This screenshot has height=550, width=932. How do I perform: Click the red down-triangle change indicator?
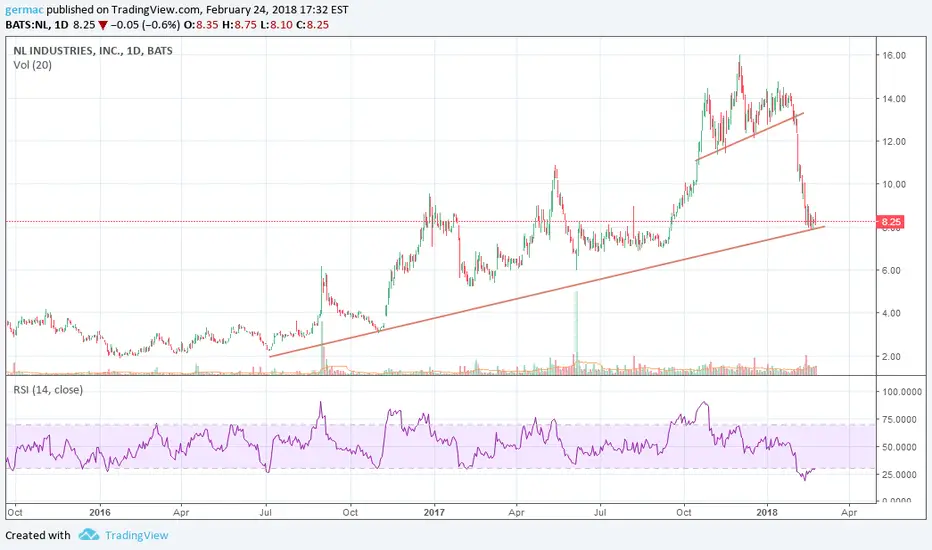coord(103,25)
